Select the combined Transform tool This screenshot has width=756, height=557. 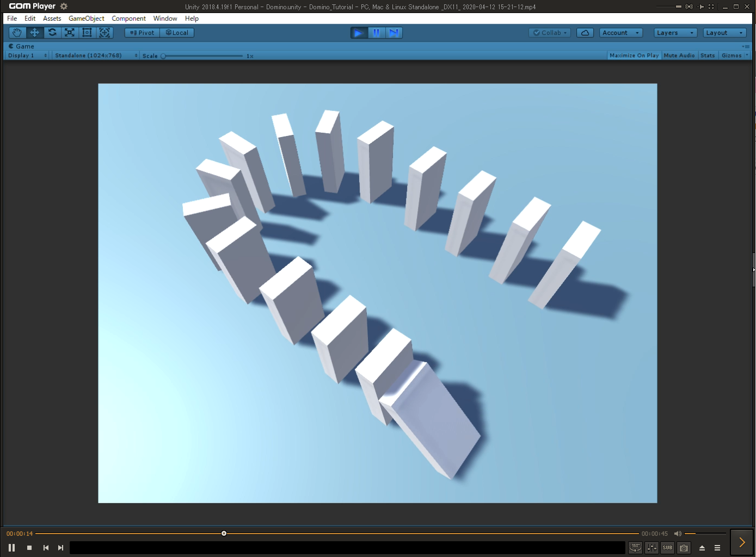click(x=105, y=33)
